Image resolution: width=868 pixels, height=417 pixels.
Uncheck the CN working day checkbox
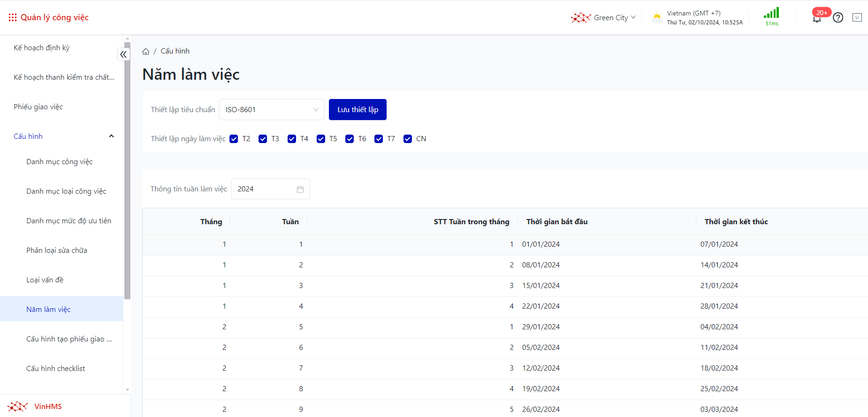coord(408,139)
